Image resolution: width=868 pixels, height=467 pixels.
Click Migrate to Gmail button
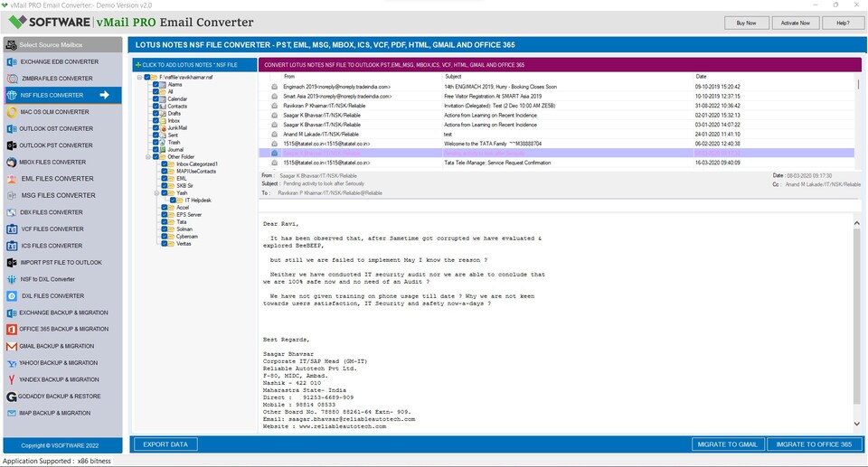(x=728, y=444)
